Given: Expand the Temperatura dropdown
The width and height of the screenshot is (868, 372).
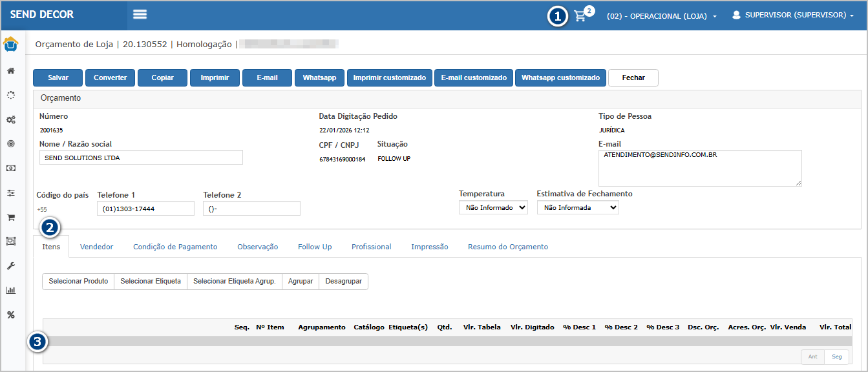Looking at the screenshot, I should pyautogui.click(x=493, y=208).
